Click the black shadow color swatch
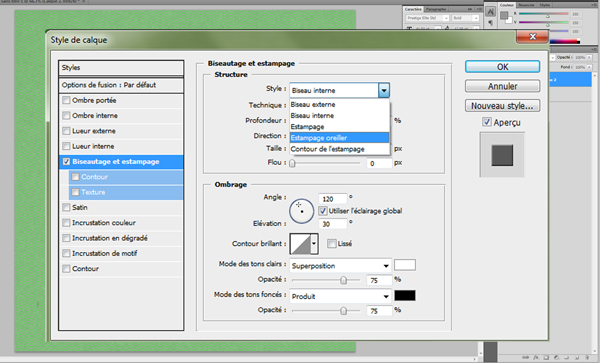This screenshot has height=363, width=600. (405, 295)
